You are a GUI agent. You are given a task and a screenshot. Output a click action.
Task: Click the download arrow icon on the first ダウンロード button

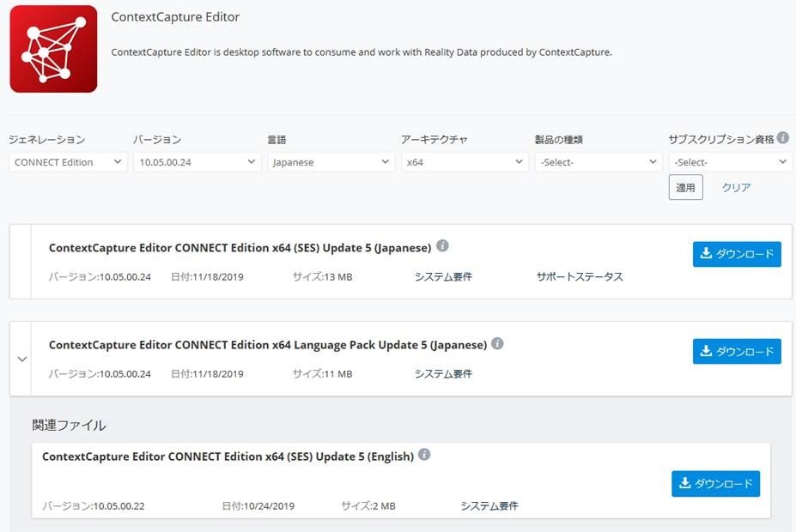tap(706, 253)
